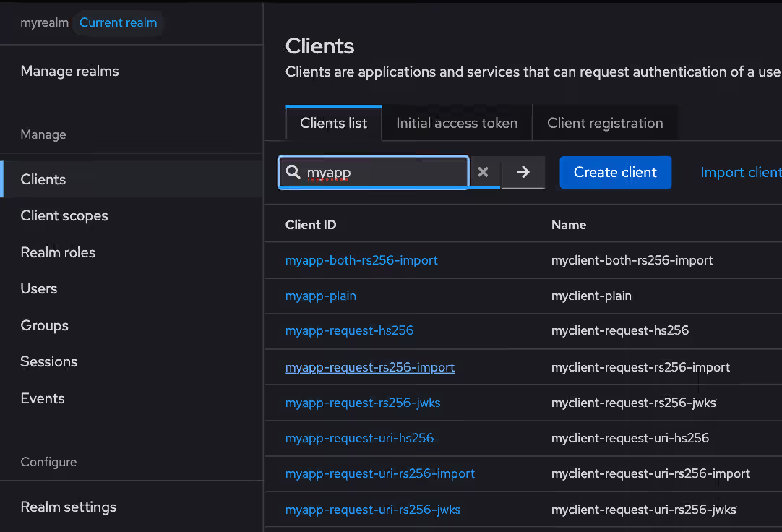Open the myapp-request-rs256-jwks client
Screen dimensions: 782x532
tap(363, 403)
